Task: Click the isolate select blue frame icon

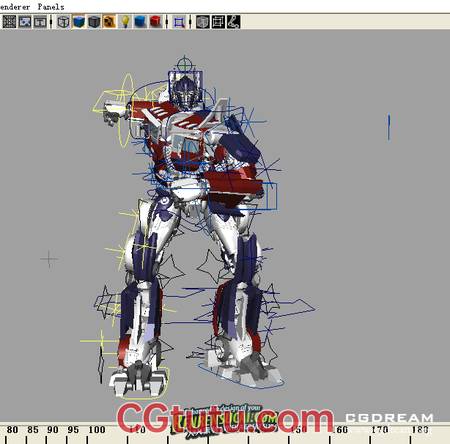Action: tap(179, 22)
